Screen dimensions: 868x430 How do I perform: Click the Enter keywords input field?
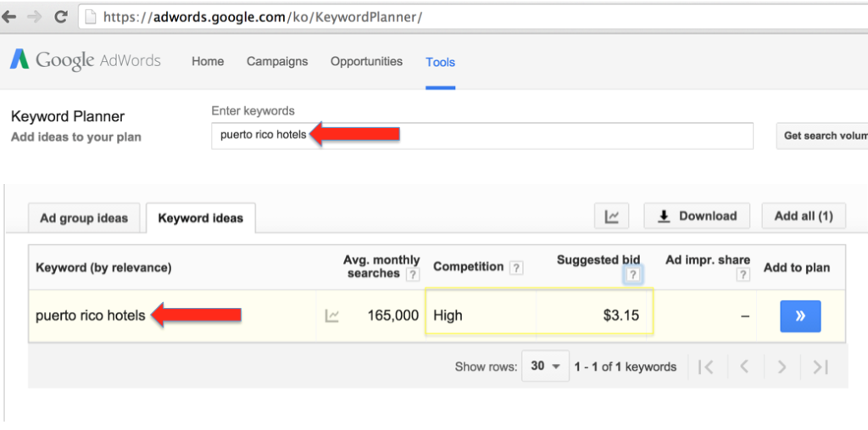pos(482,136)
